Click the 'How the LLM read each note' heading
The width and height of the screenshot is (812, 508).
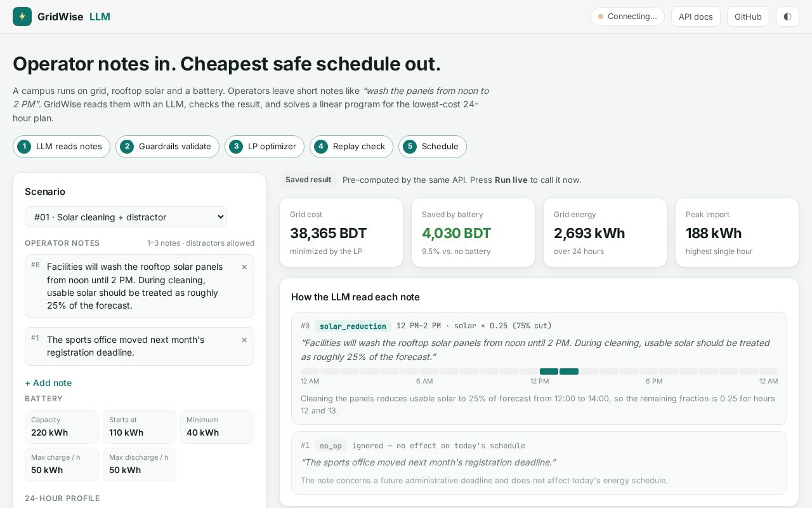(355, 297)
